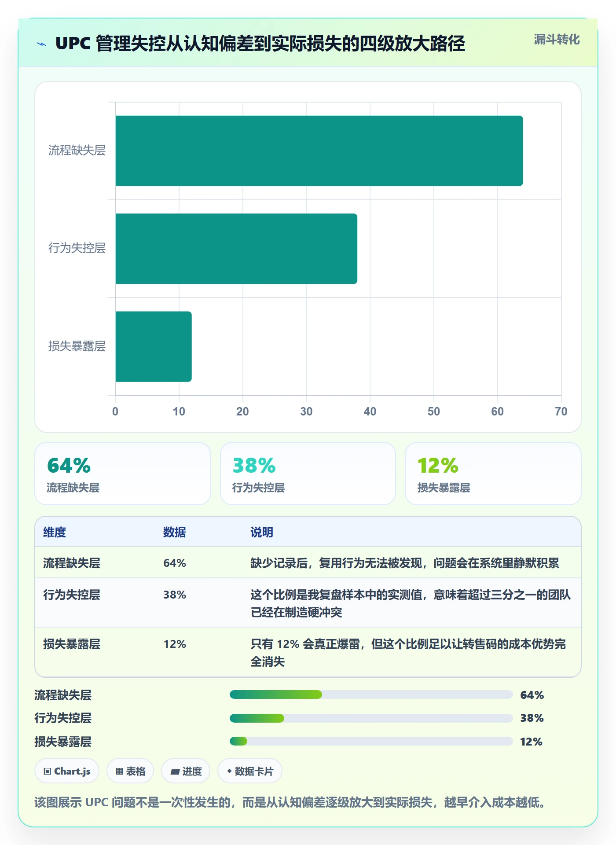Select the 12% 损失暴露层 data card
Screen dimensions: 616x845
(x=493, y=474)
